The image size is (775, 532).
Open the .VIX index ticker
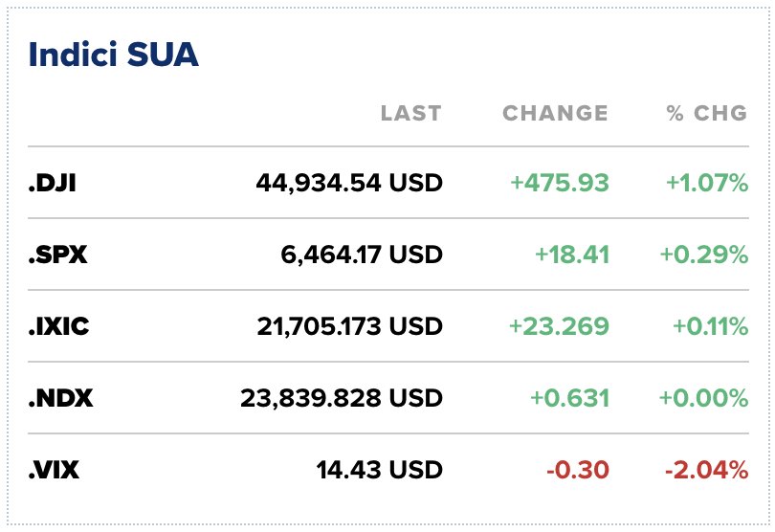click(x=53, y=469)
